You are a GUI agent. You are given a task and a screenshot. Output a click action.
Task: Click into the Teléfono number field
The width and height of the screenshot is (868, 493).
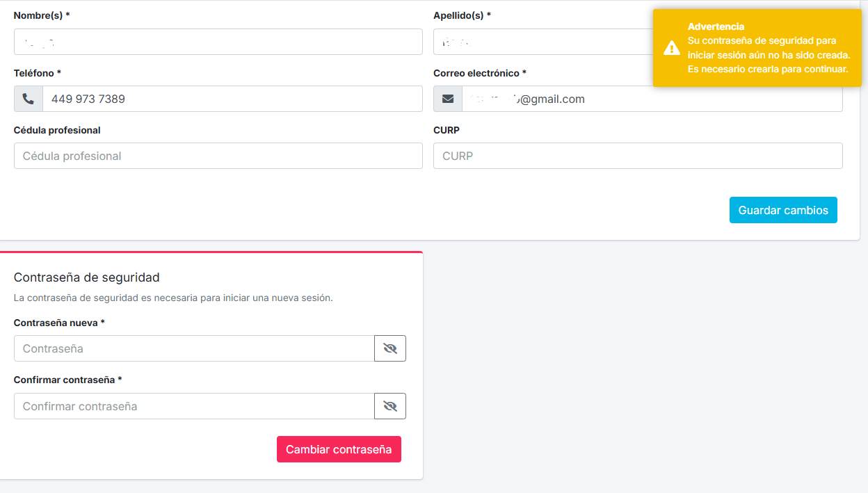232,99
